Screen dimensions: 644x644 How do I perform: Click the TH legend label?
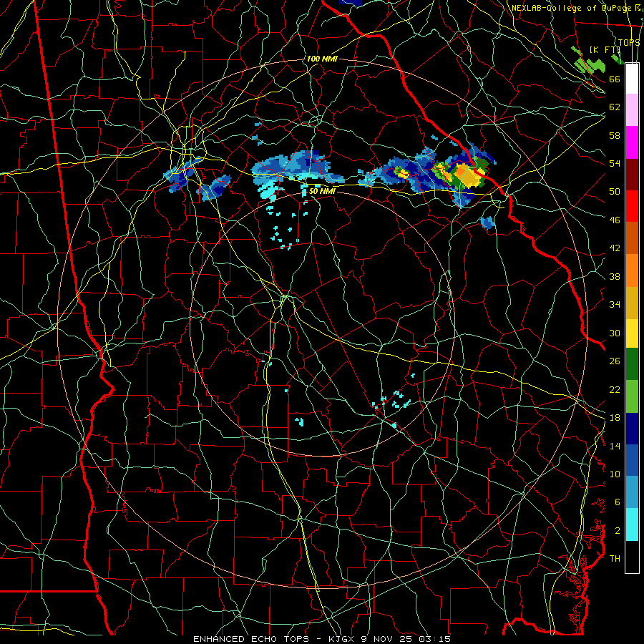click(x=615, y=559)
